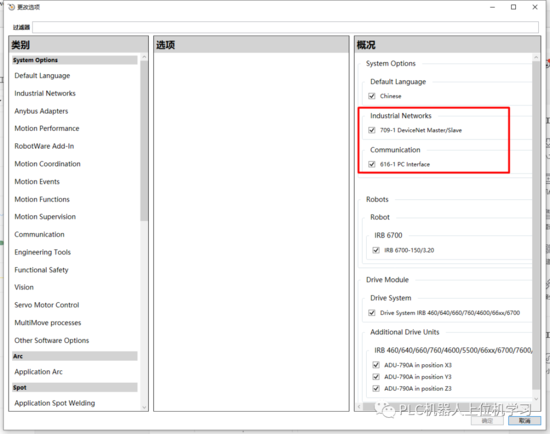Click Arc group header
Viewport: 550px width, 434px height.
[x=75, y=356]
